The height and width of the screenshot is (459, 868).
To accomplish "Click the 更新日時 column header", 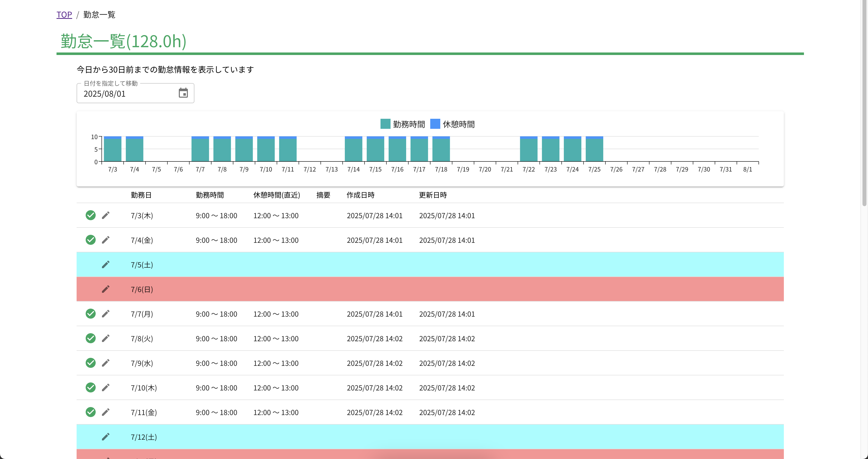I will pos(433,195).
